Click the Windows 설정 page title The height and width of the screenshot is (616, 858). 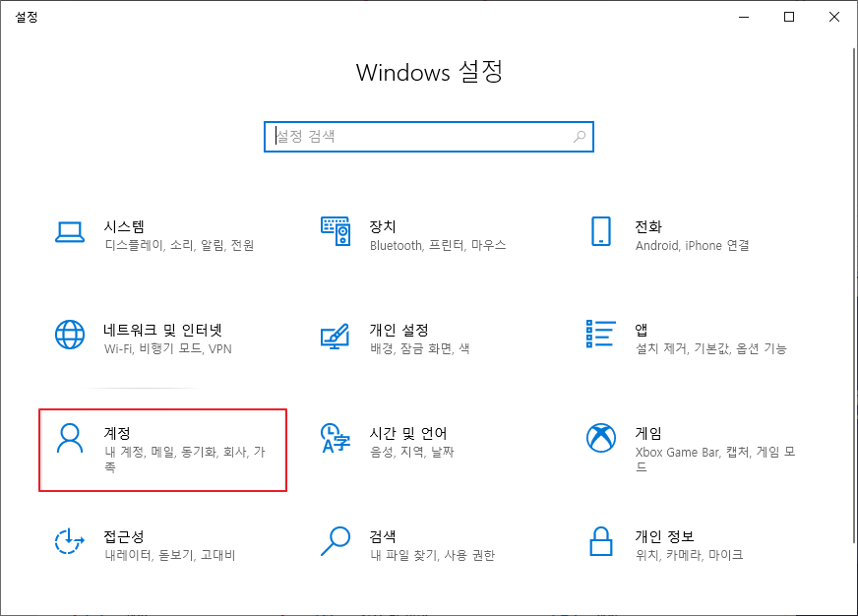(428, 73)
